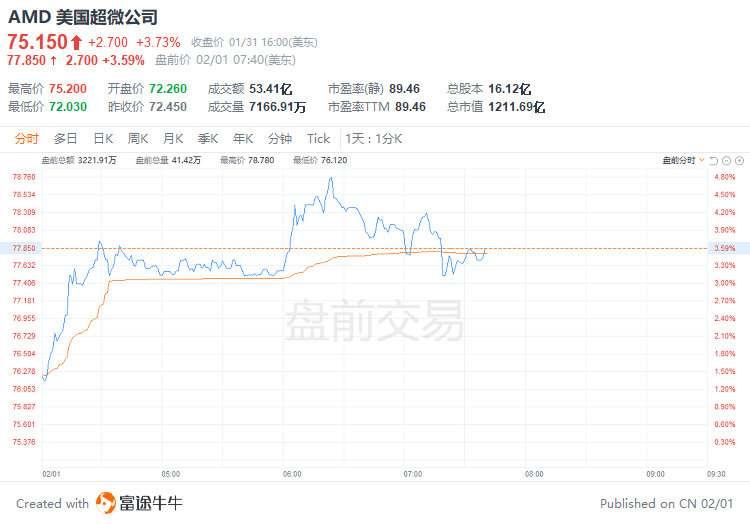Click the chart 最高价 78.780 label
This screenshot has width=750, height=524.
click(247, 160)
